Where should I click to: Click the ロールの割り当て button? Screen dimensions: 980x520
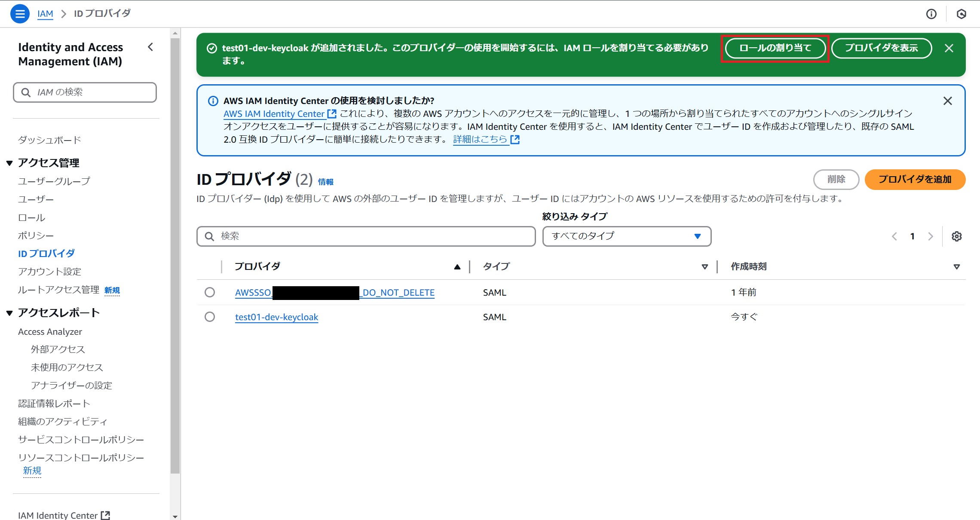(775, 48)
